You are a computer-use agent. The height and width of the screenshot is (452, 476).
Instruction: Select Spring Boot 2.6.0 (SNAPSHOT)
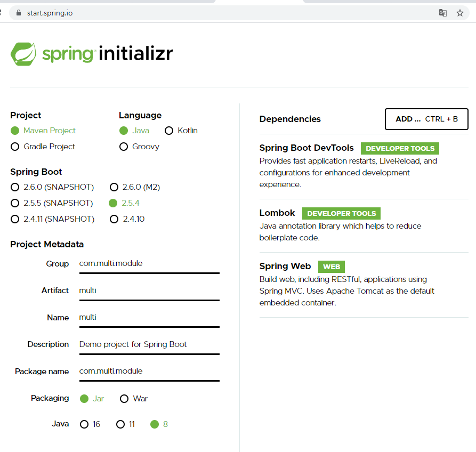(x=15, y=187)
